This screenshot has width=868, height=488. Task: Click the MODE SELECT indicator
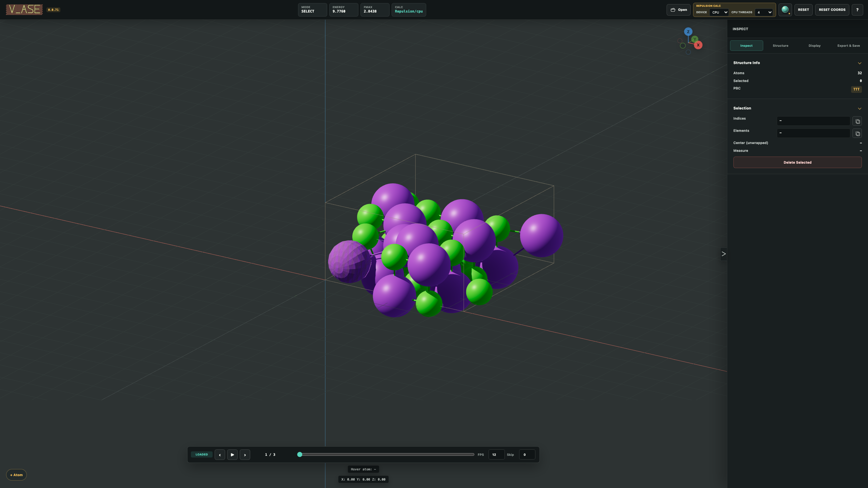pyautogui.click(x=312, y=9)
